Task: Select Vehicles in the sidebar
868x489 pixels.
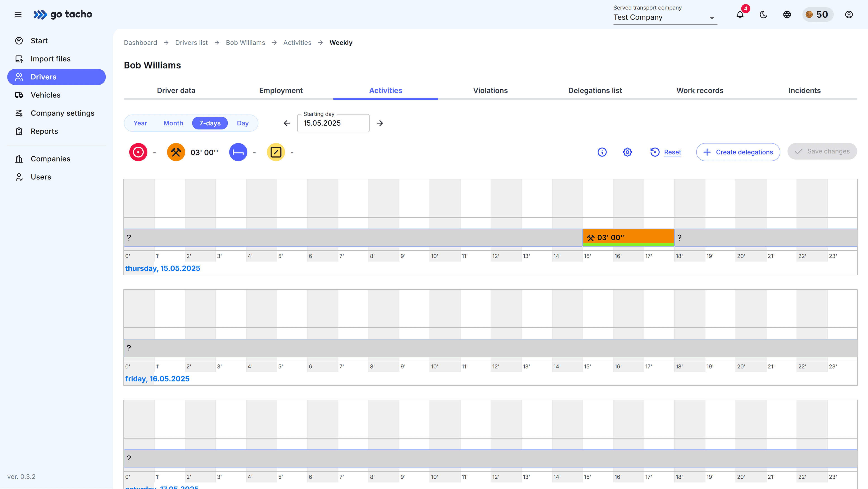Action: point(45,95)
